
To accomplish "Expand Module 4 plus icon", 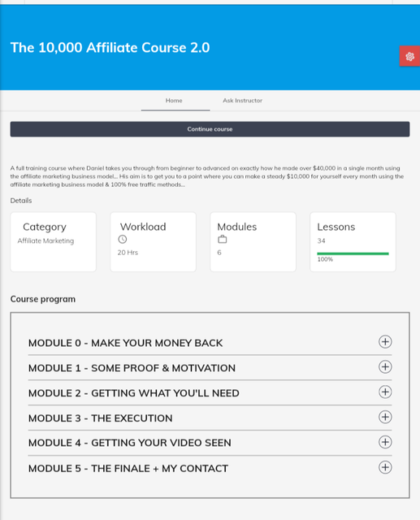I will click(385, 442).
